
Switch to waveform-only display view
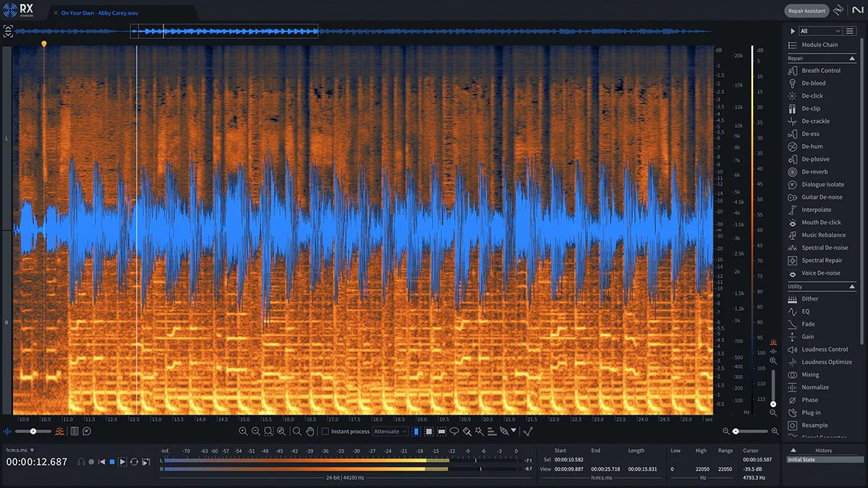coord(7,431)
